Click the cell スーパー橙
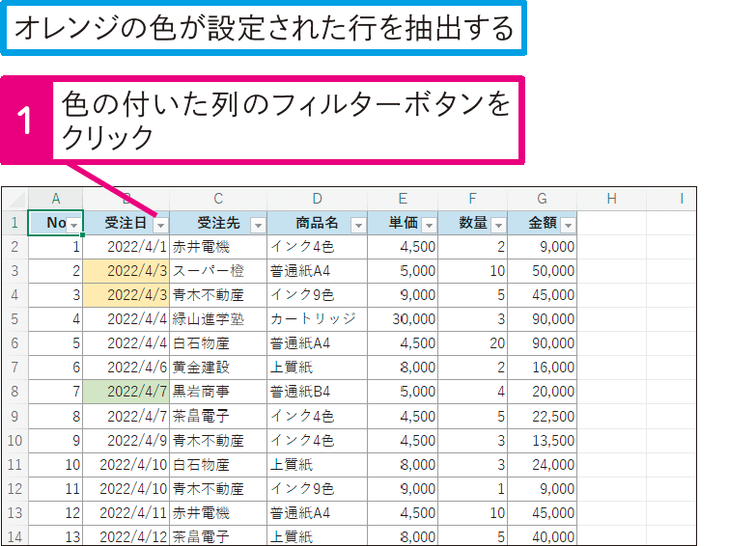 218,271
